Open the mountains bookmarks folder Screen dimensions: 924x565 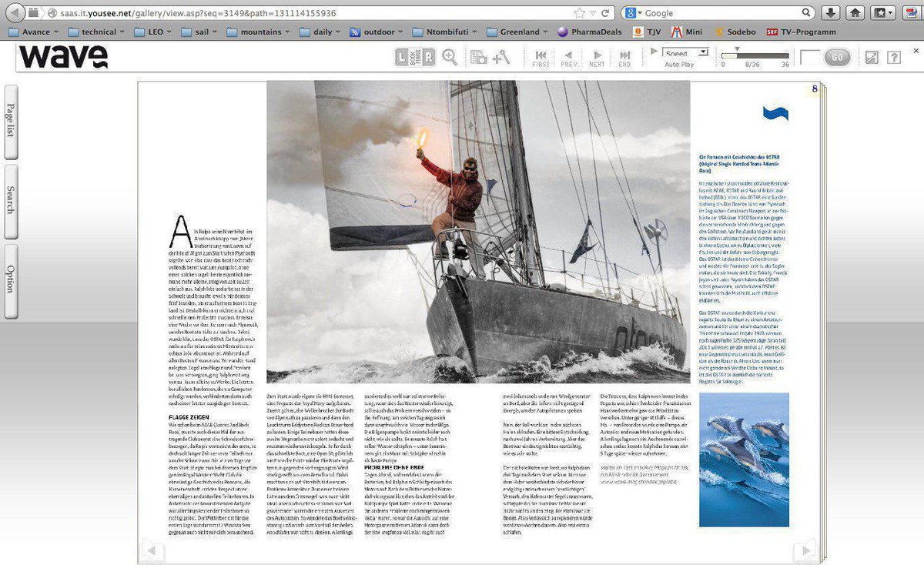tap(259, 32)
